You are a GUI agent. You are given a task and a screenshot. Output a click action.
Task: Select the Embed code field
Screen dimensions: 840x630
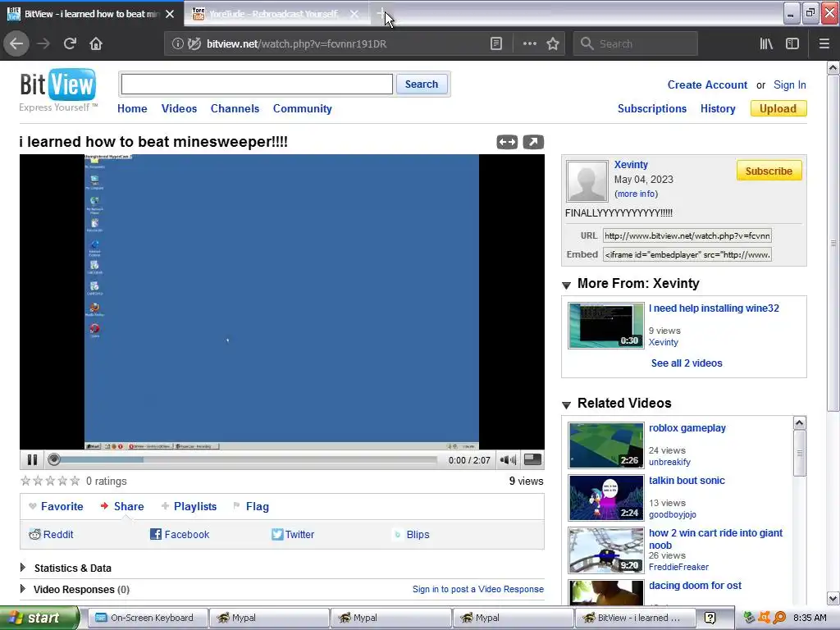pos(687,255)
